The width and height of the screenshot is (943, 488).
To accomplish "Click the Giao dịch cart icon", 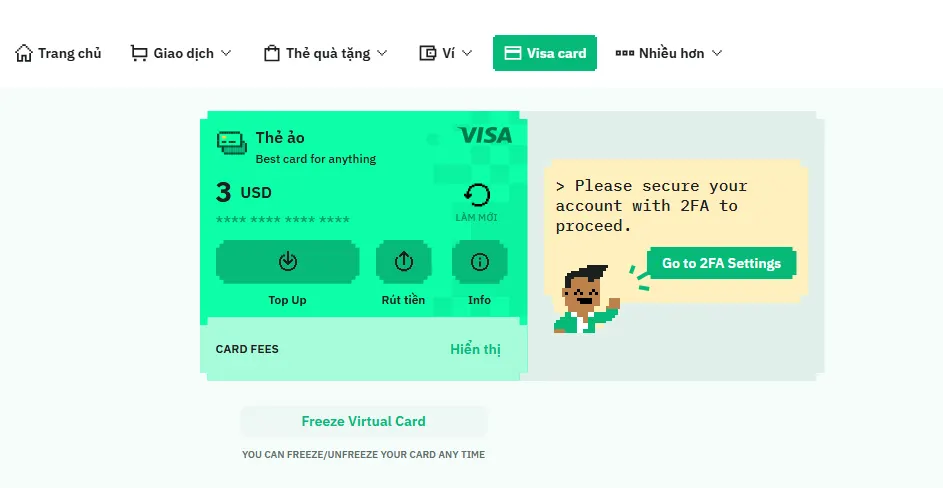I will (x=139, y=53).
